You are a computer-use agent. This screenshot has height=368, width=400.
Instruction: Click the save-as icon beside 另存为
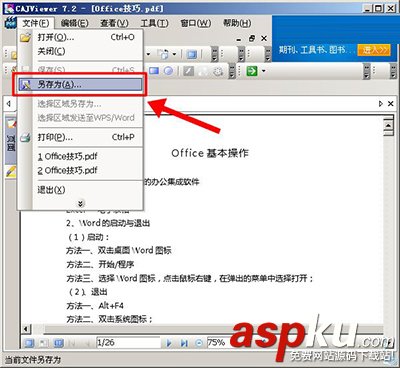(25, 85)
